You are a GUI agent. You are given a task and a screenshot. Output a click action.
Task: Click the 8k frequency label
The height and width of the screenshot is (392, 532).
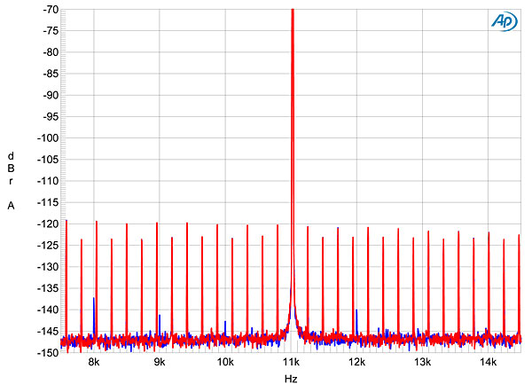click(x=94, y=363)
